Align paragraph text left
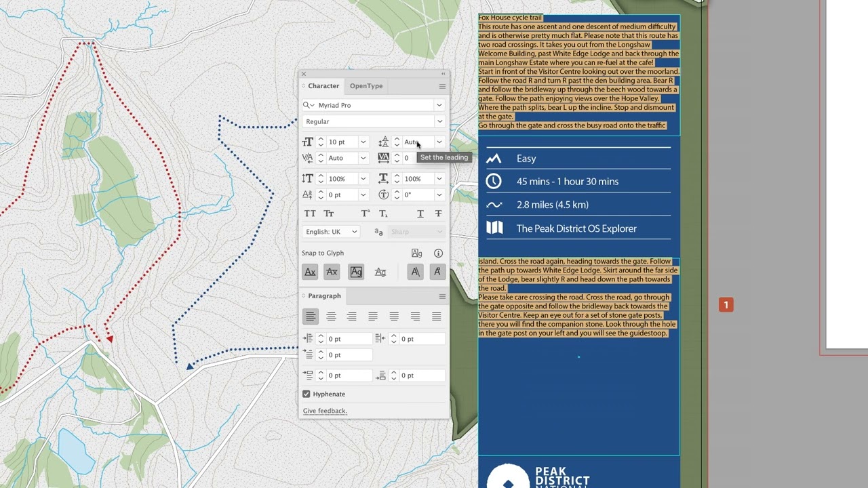The image size is (868, 488). coord(310,317)
